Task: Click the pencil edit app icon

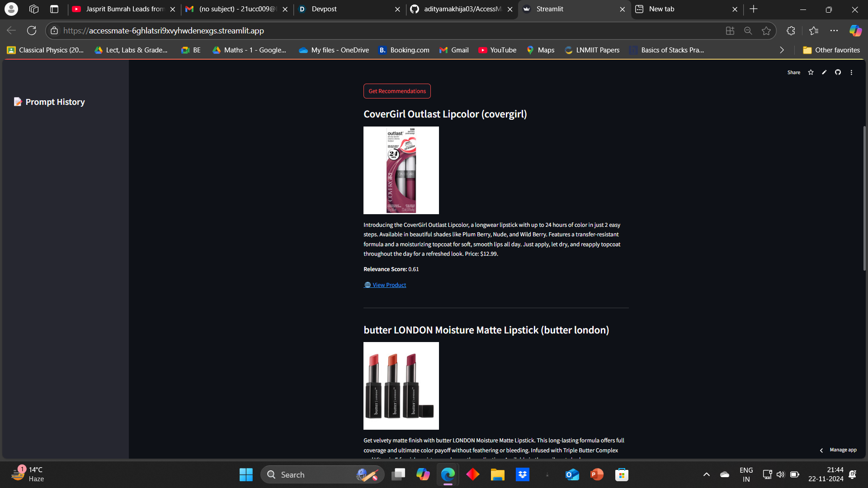Action: coord(824,72)
